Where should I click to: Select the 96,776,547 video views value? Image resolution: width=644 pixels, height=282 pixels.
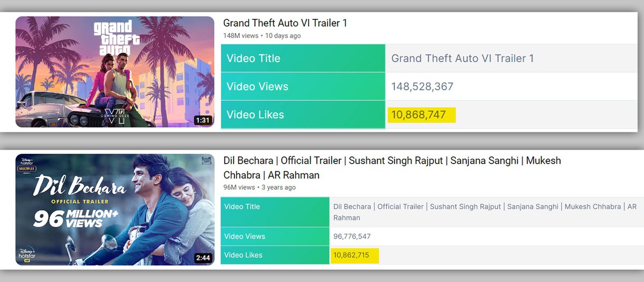(x=352, y=236)
